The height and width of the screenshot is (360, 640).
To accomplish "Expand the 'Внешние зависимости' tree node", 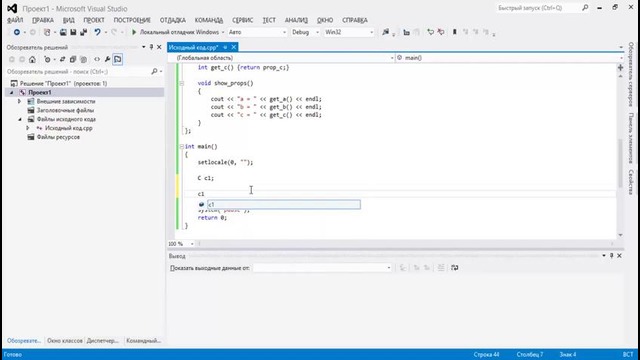I will coord(19,101).
